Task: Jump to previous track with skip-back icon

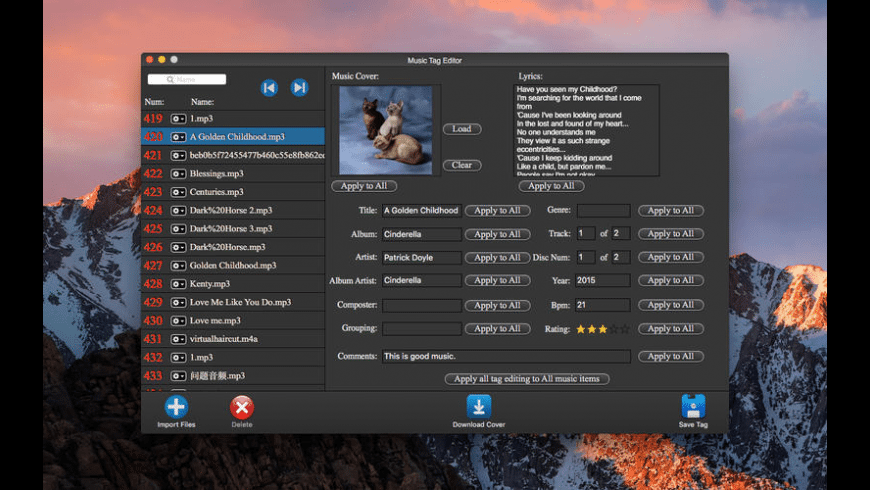Action: 268,88
